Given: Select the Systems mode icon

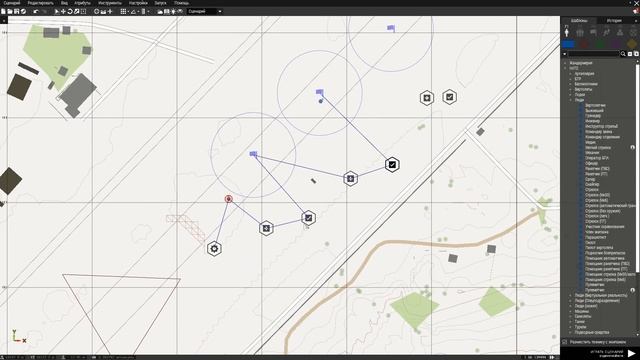Looking at the screenshot, I should [x=620, y=32].
